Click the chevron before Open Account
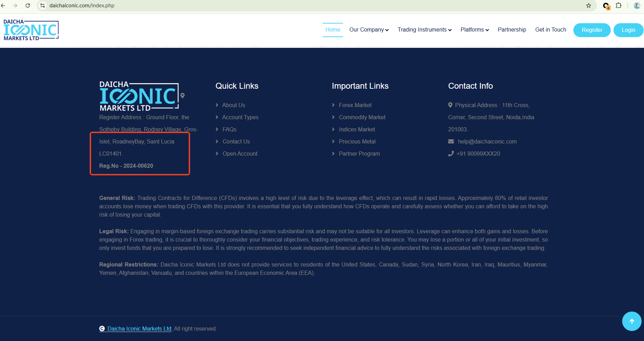The width and height of the screenshot is (644, 341). tap(217, 154)
